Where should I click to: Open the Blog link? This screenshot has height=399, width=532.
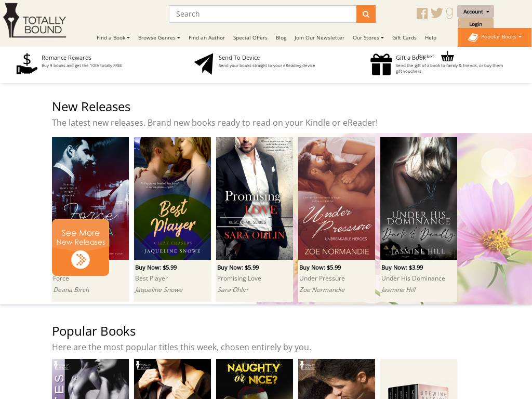point(281,37)
